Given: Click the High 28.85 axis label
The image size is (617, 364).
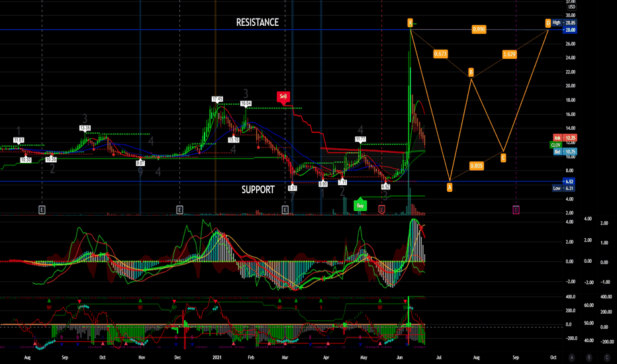Looking at the screenshot, I should click(x=564, y=23).
